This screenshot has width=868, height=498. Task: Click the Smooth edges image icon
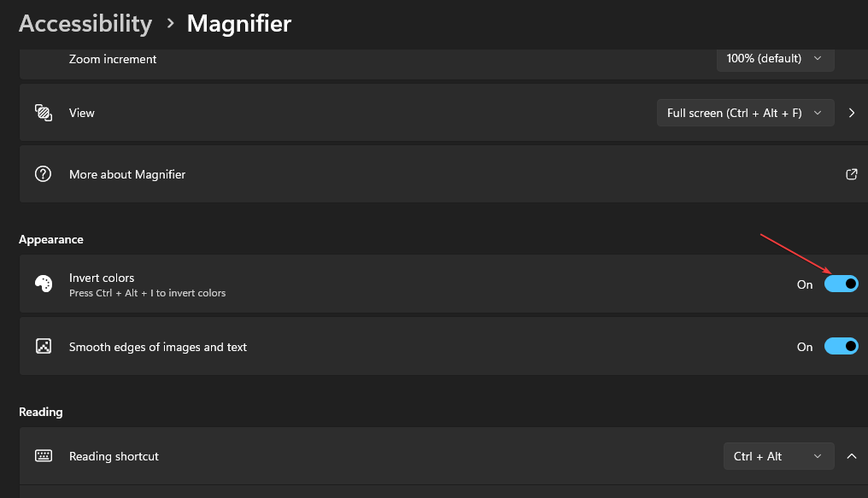pyautogui.click(x=43, y=347)
